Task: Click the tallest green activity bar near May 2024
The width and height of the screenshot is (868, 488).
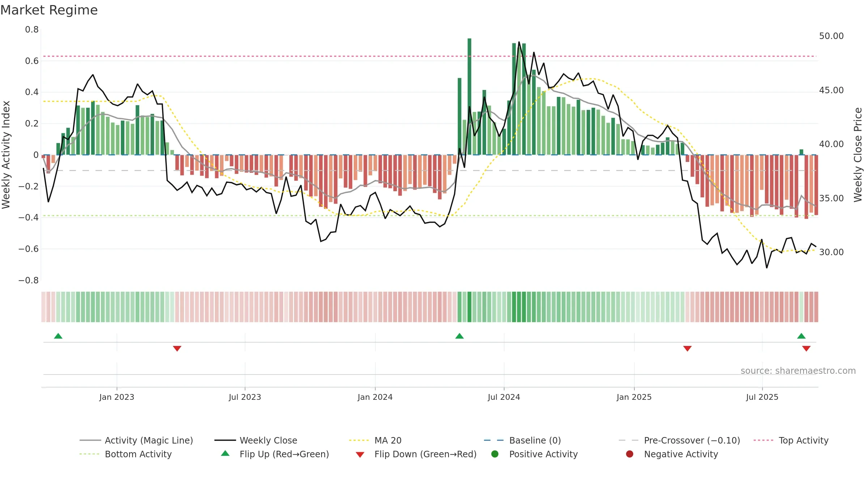Action: coord(469,97)
